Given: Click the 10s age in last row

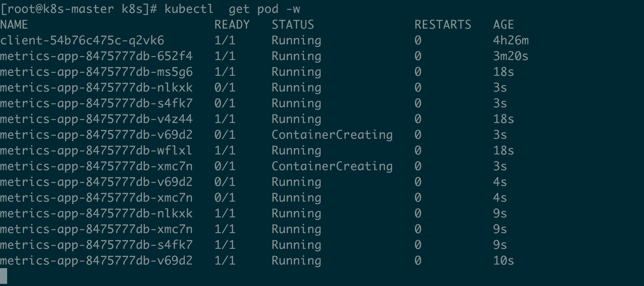Looking at the screenshot, I should 503,261.
